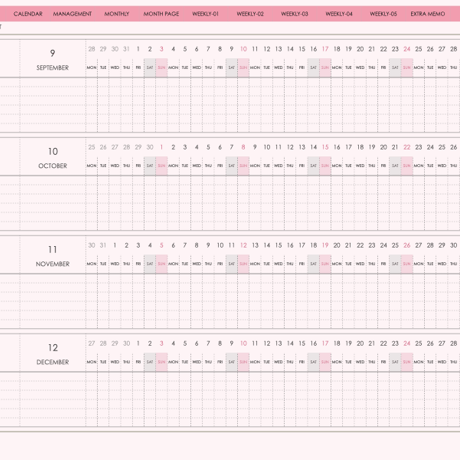Select gray date 30 in October row
Screen dimensions: 460x460
click(150, 147)
